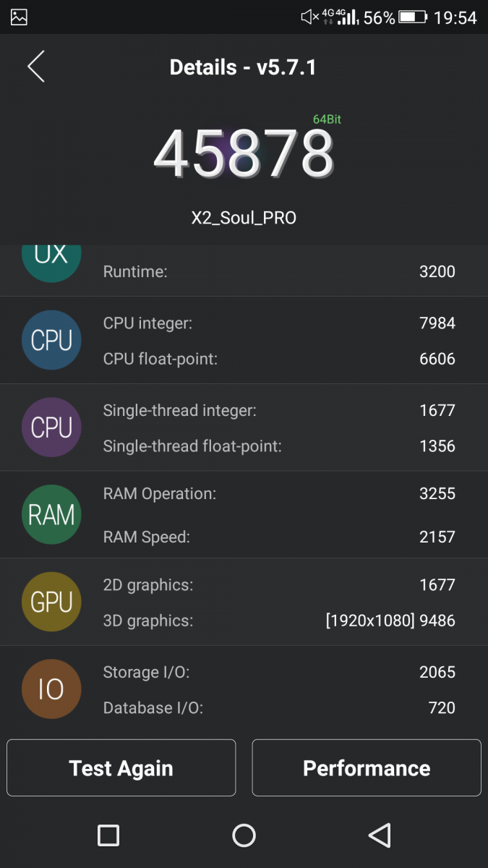Tap the RAM Operation score row

[x=279, y=493]
